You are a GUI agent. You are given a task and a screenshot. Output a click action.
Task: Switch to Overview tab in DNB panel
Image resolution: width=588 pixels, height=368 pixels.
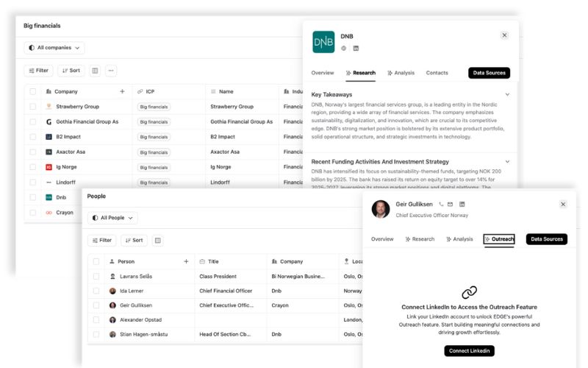coord(323,73)
